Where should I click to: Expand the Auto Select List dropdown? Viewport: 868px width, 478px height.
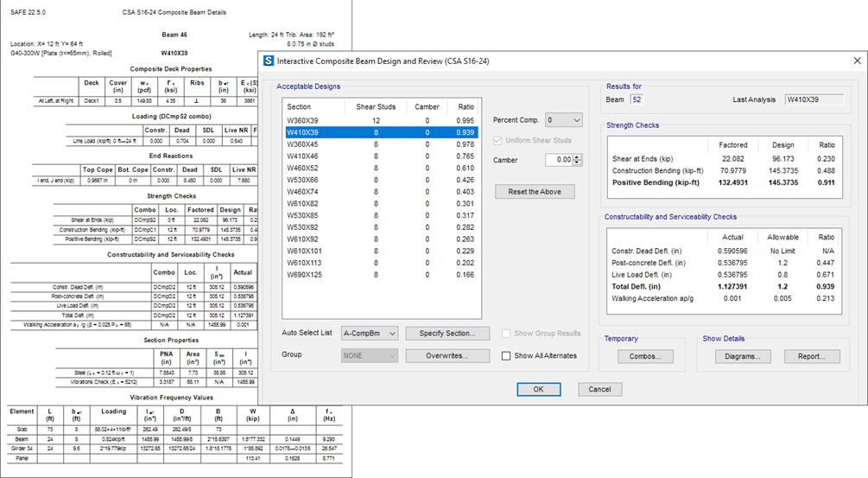coord(370,333)
